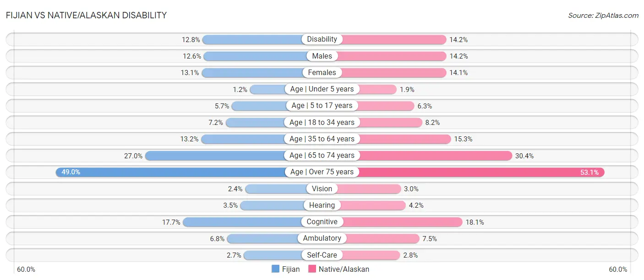Viewport: 644px width, 280px height.
Task: Select the Hearing category label
Action: click(x=322, y=205)
